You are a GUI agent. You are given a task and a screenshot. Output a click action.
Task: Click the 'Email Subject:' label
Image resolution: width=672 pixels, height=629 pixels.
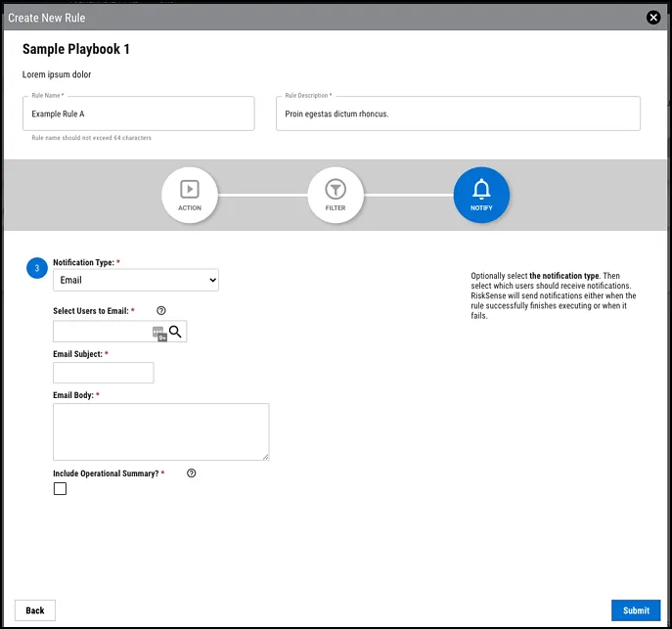tap(77, 354)
